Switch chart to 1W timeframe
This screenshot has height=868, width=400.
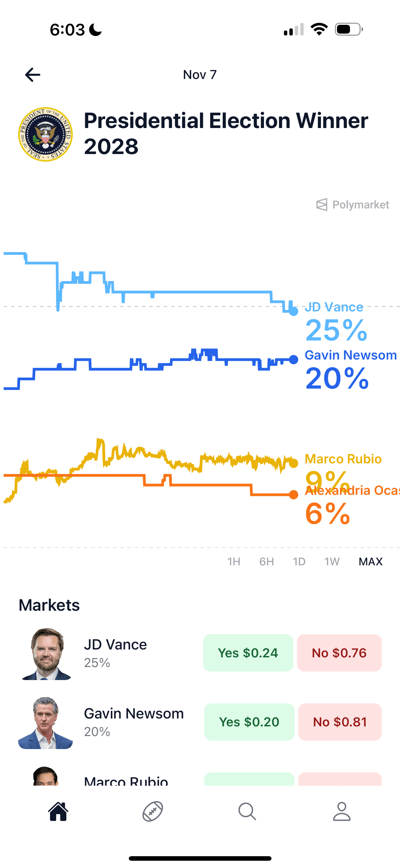[x=332, y=562]
